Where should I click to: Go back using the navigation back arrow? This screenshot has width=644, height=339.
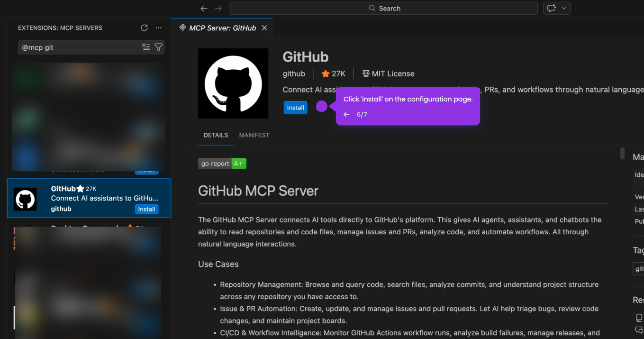click(x=204, y=9)
